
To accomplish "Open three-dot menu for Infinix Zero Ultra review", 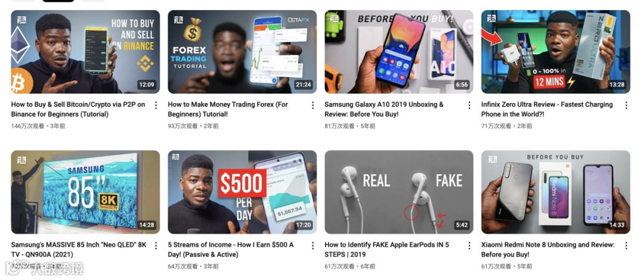I will 626,105.
